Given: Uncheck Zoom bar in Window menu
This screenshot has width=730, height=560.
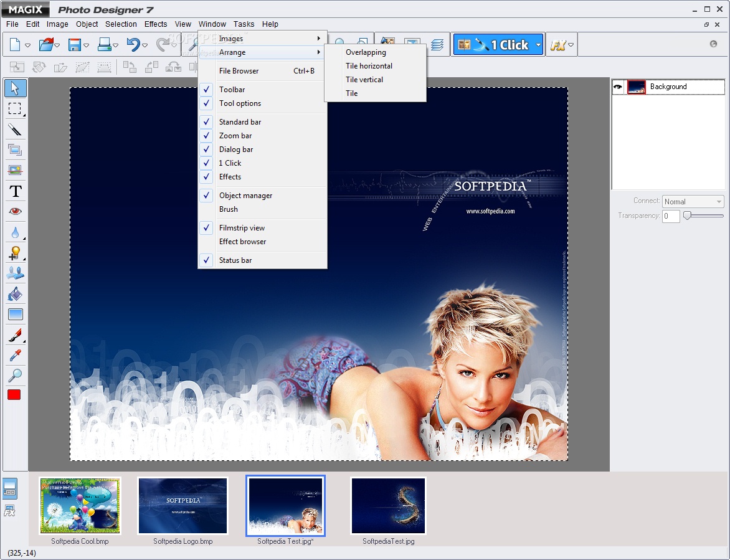Looking at the screenshot, I should point(263,135).
